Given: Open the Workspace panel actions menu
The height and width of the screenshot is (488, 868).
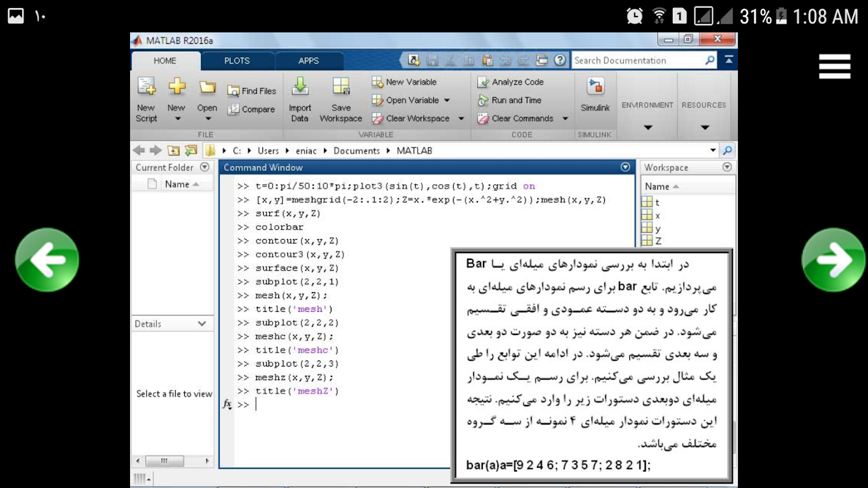Looking at the screenshot, I should 727,167.
